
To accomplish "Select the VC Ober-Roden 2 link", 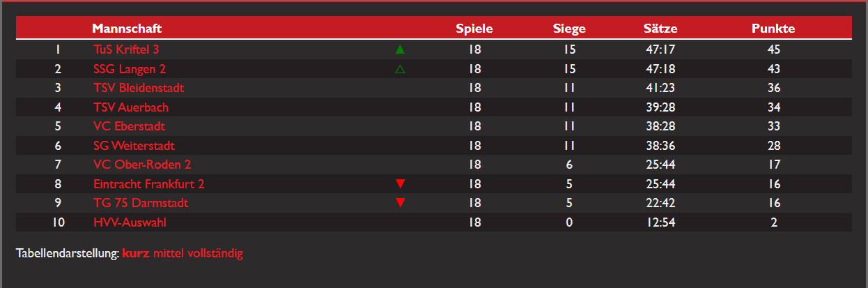I will click(142, 165).
